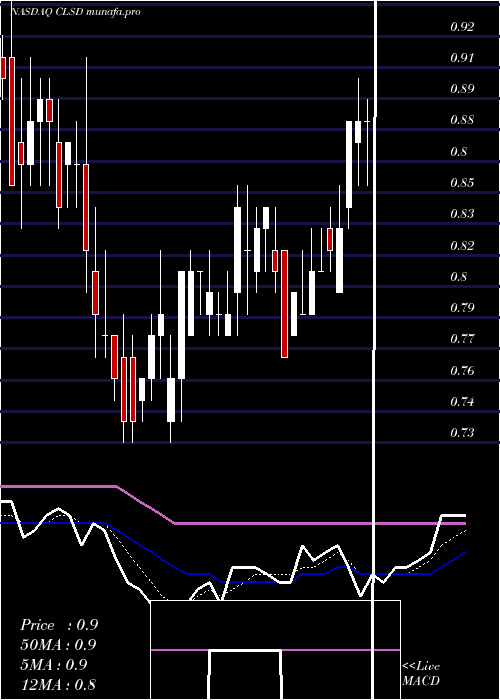
Task: Click the 0.91 price axis label
Action: (x=462, y=58)
